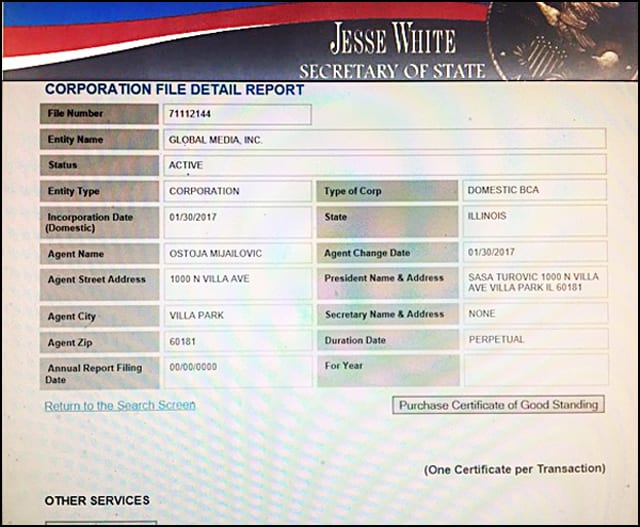Image resolution: width=640 pixels, height=527 pixels.
Task: Select agent city VILLA PARK value
Action: 238,316
